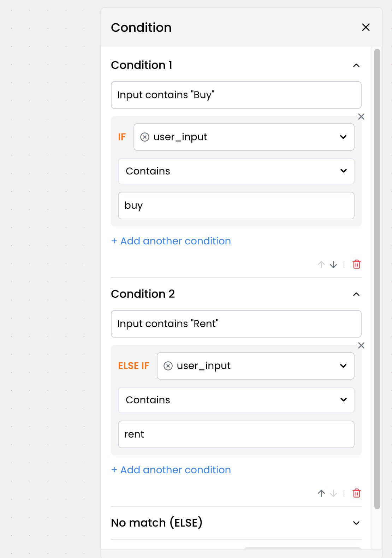Click the orange IF label
392x558 pixels.
pyautogui.click(x=122, y=137)
